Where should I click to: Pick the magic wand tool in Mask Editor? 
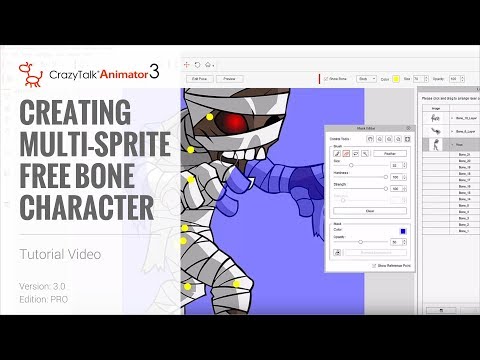click(365, 153)
